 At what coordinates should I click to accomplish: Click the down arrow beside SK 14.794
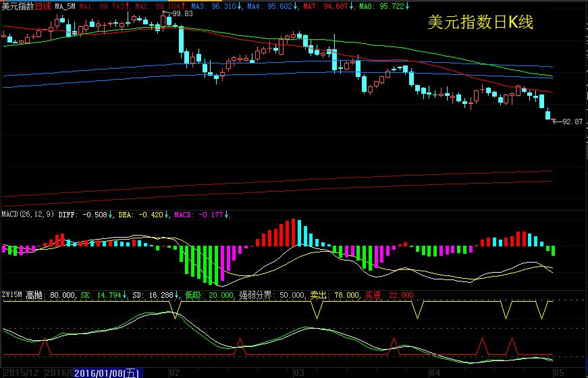click(x=125, y=295)
